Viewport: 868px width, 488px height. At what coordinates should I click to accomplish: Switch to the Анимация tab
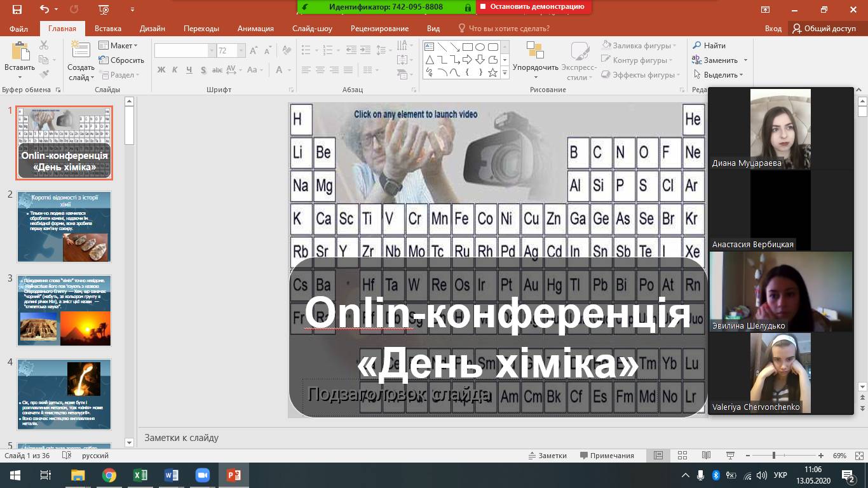coord(255,29)
